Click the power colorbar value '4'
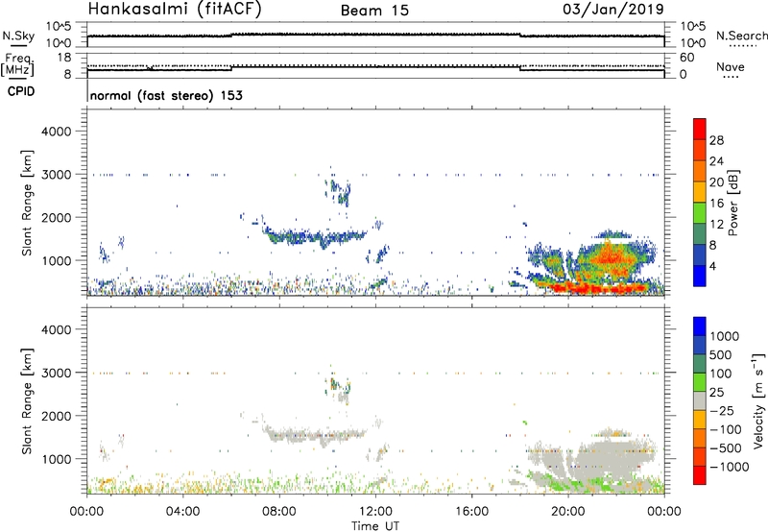 point(712,266)
